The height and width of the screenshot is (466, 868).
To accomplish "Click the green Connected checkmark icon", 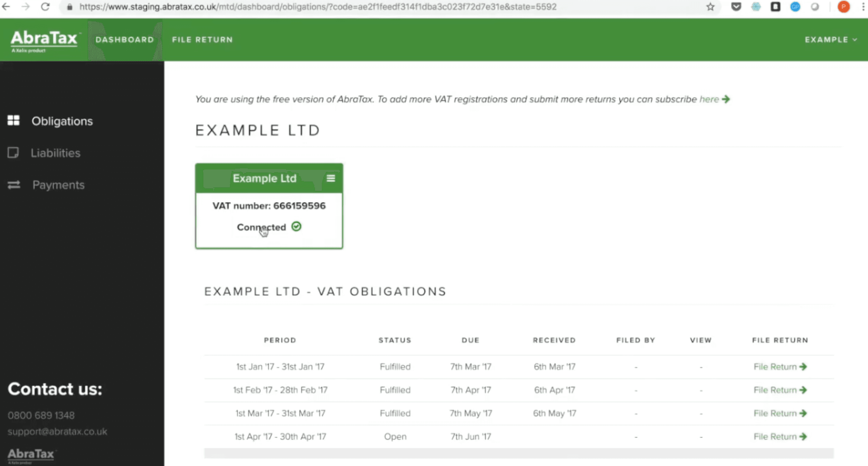I will pos(296,226).
